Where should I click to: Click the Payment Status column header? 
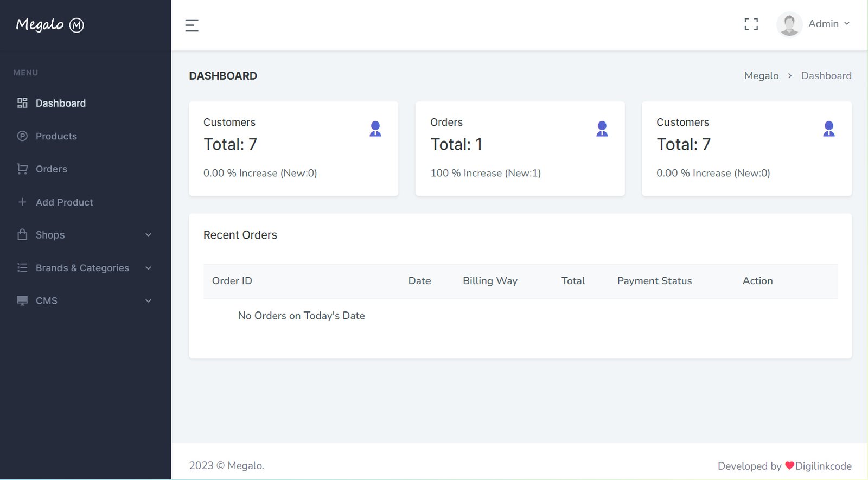pyautogui.click(x=654, y=281)
